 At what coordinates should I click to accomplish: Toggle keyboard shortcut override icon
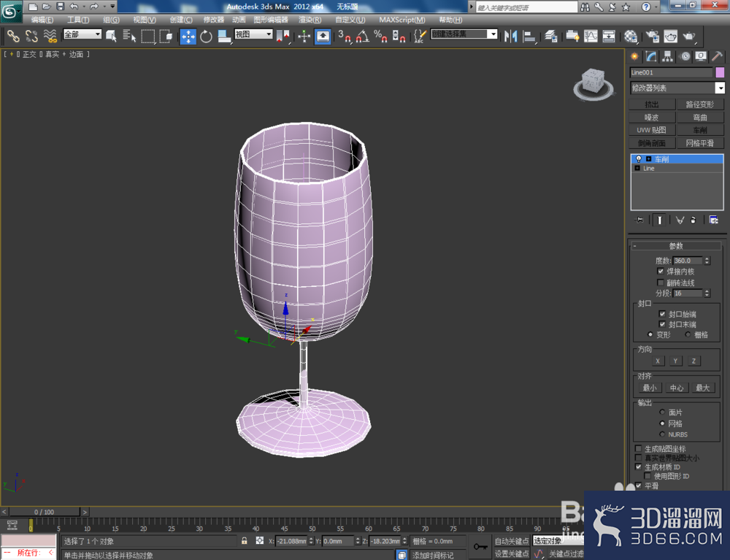tap(323, 37)
